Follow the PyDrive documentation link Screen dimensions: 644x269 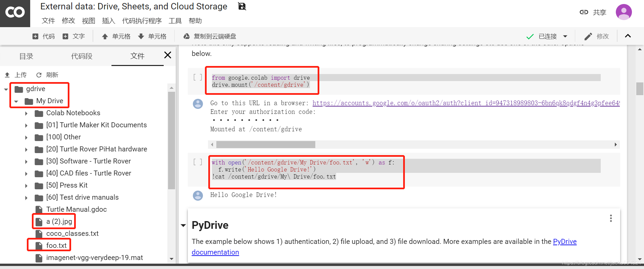pos(384,247)
